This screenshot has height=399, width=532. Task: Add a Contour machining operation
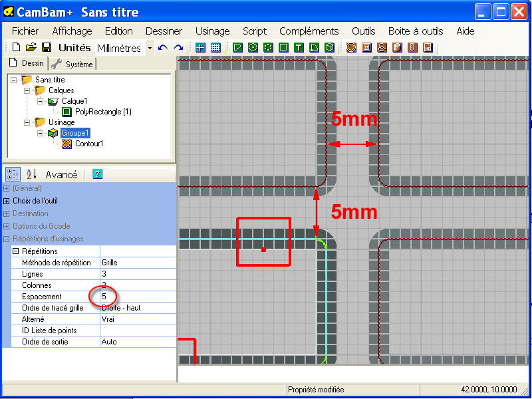click(351, 47)
